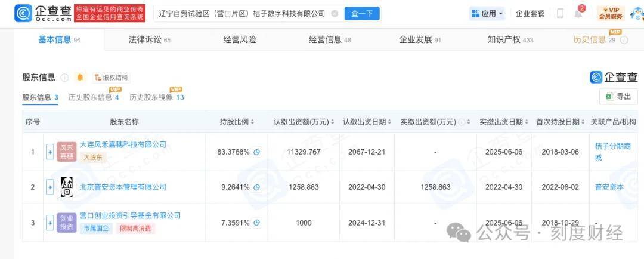Open 普安资本 related product link
Image resolution: width=644 pixels, height=259 pixels.
[x=609, y=187]
